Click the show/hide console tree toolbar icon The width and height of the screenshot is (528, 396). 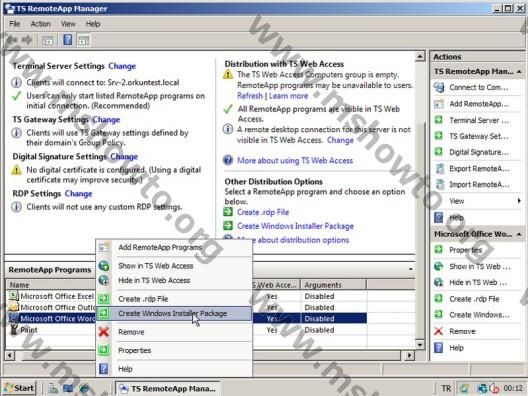click(47, 40)
